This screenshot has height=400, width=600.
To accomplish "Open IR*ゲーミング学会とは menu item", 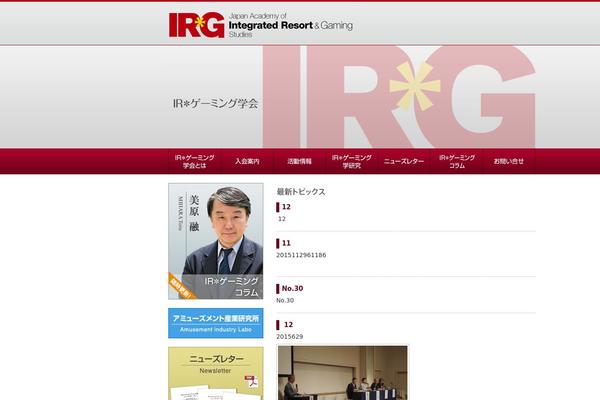I will [194, 162].
